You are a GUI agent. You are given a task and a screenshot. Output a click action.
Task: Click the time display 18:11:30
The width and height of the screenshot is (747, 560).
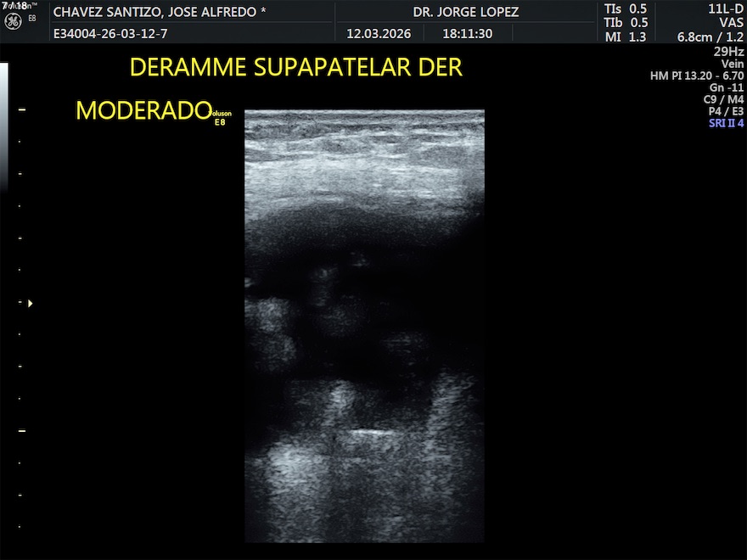point(467,34)
